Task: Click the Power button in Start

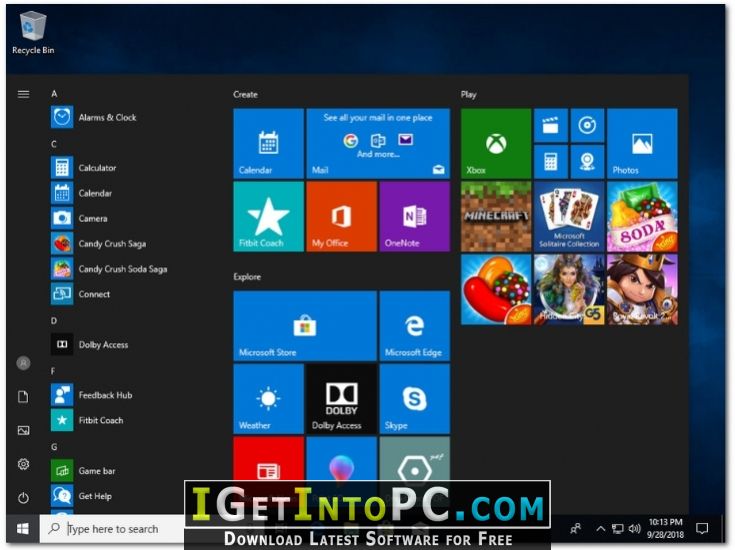Action: (x=23, y=498)
